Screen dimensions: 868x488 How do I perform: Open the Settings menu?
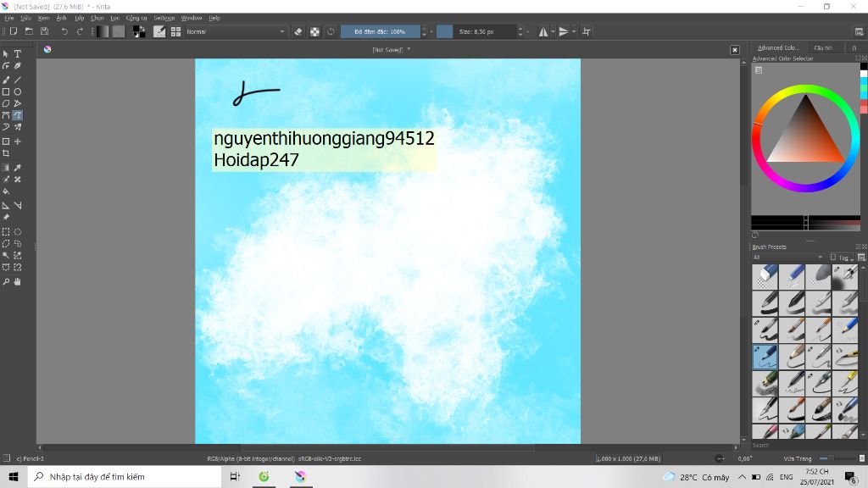coord(164,18)
